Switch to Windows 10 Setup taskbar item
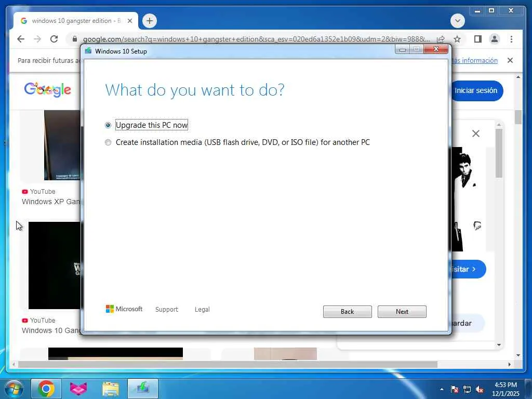 [143, 389]
